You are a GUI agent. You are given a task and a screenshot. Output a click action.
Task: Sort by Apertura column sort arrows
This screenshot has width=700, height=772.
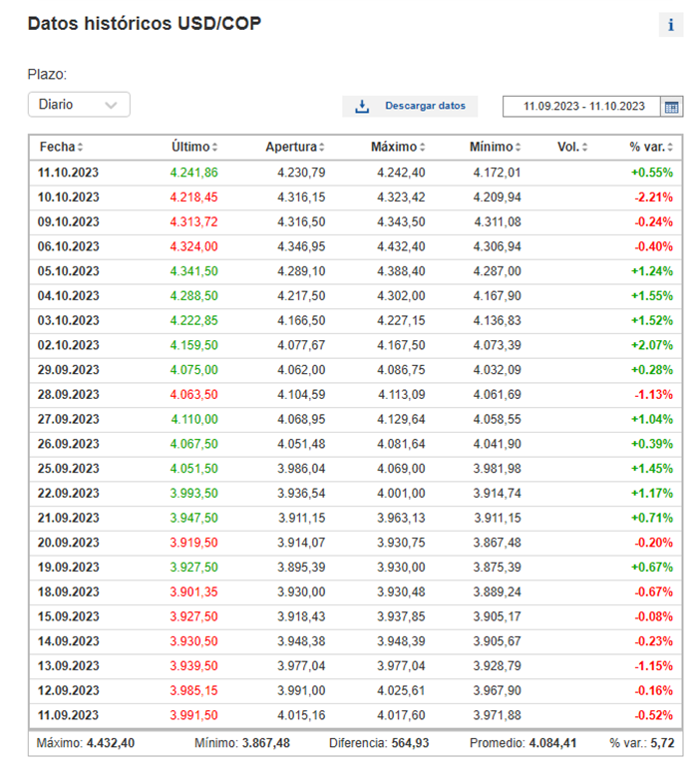click(x=321, y=148)
